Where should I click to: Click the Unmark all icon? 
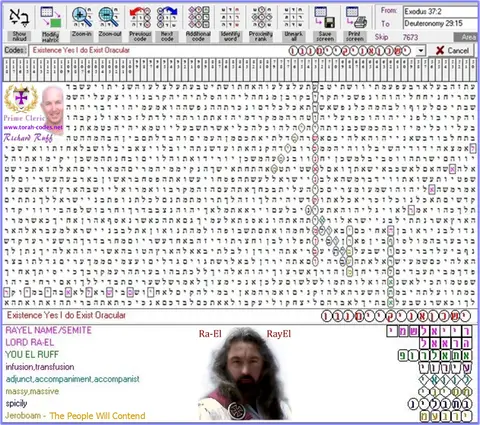coord(293,18)
